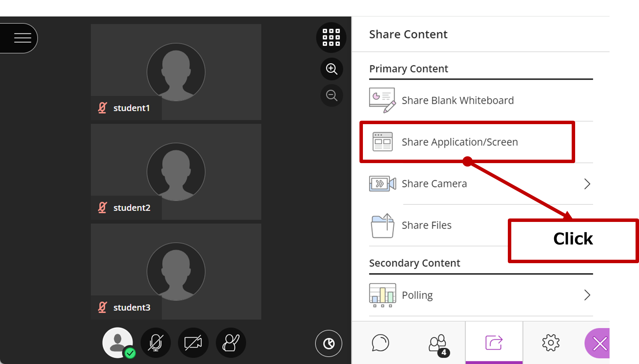Click the Polling option under Secondary Content
Image resolution: width=639 pixels, height=364 pixels.
coord(417,295)
